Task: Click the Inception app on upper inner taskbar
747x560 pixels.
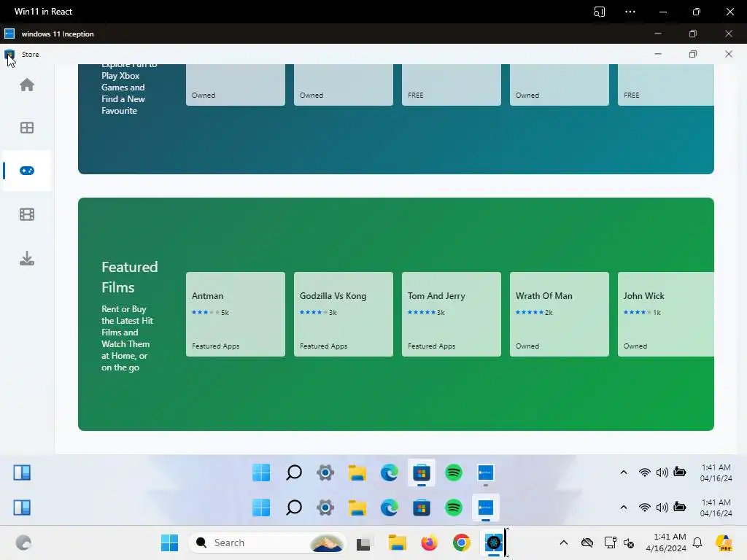Action: coord(485,472)
